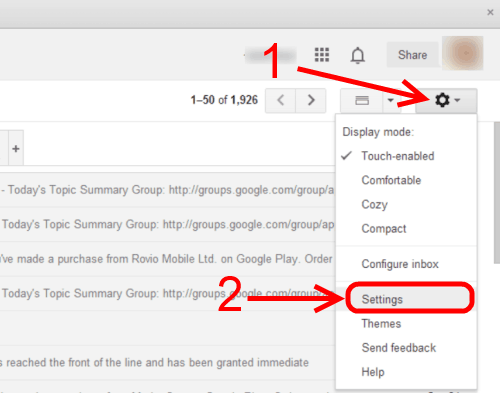Click the split pane mode icon
Image resolution: width=500 pixels, height=393 pixels.
[362, 100]
